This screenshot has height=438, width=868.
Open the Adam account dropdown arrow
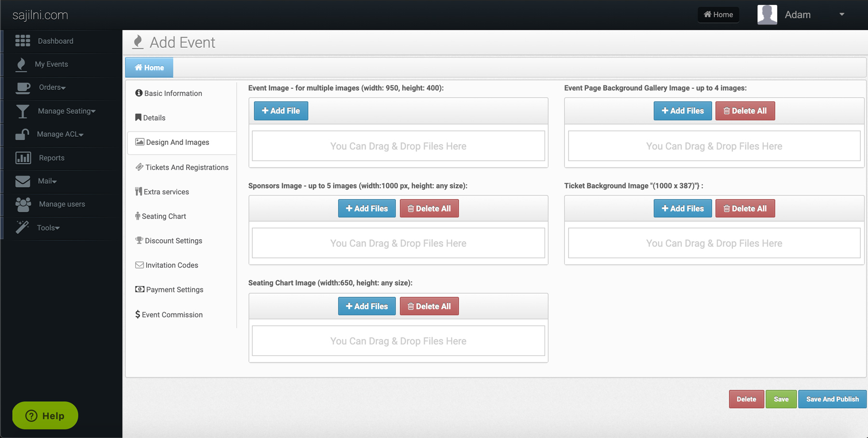click(842, 14)
